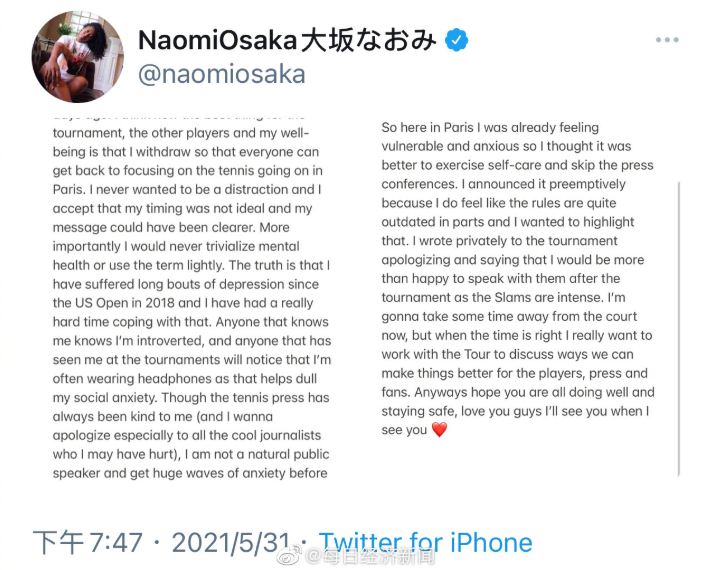Open the left note image starting 'tournament, the other players'
The width and height of the screenshot is (716, 570).
[x=192, y=297]
